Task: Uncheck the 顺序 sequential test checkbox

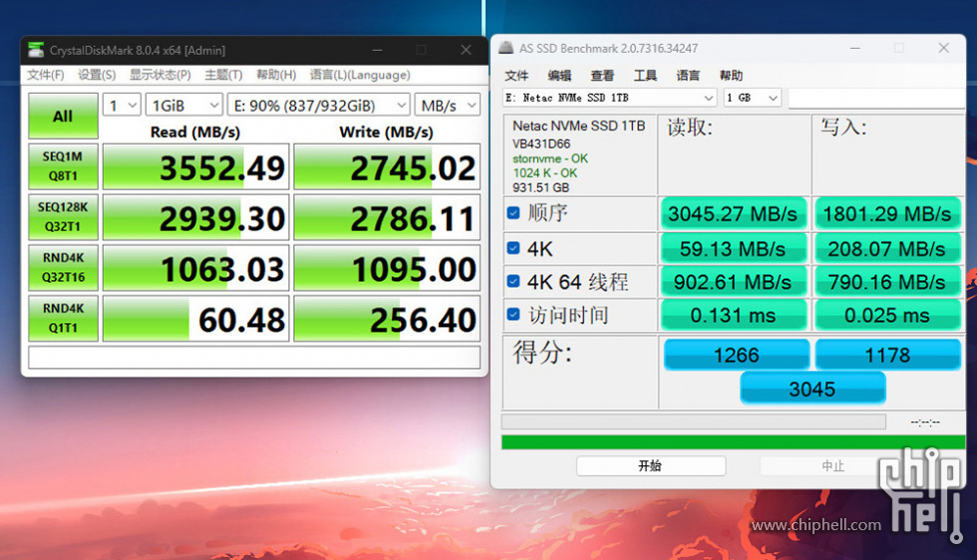Action: click(513, 213)
